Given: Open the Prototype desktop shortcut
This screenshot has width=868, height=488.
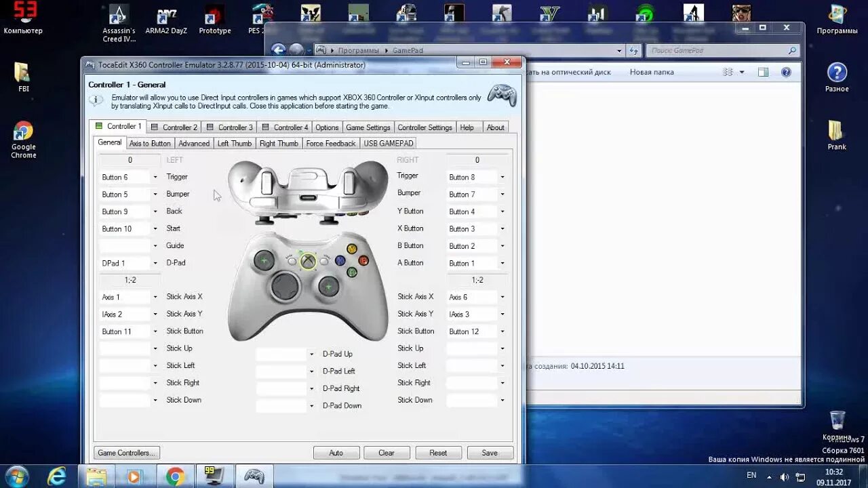Looking at the screenshot, I should point(215,19).
